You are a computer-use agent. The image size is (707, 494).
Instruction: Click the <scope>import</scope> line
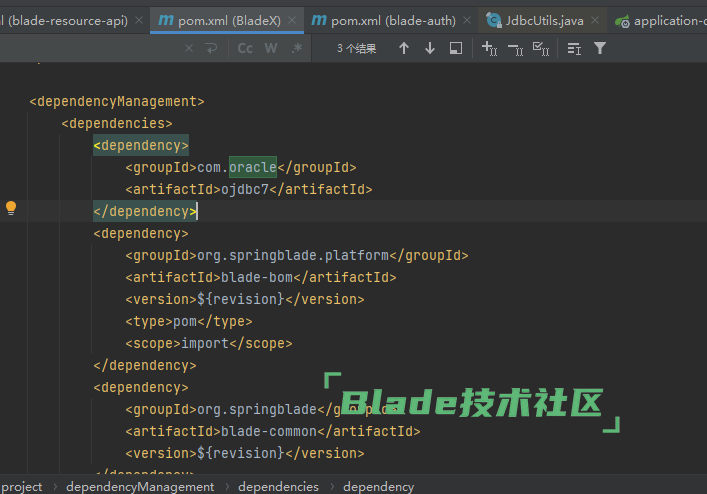point(209,343)
